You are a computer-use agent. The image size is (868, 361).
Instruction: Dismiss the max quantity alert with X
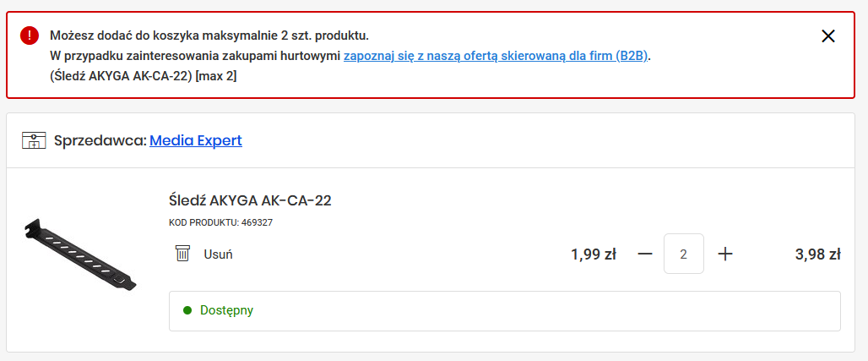click(x=828, y=36)
